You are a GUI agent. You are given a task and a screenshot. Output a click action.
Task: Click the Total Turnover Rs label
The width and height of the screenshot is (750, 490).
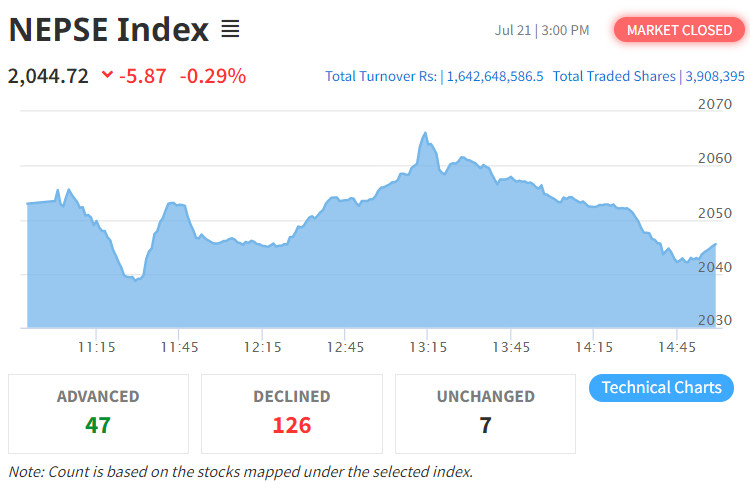pos(381,76)
